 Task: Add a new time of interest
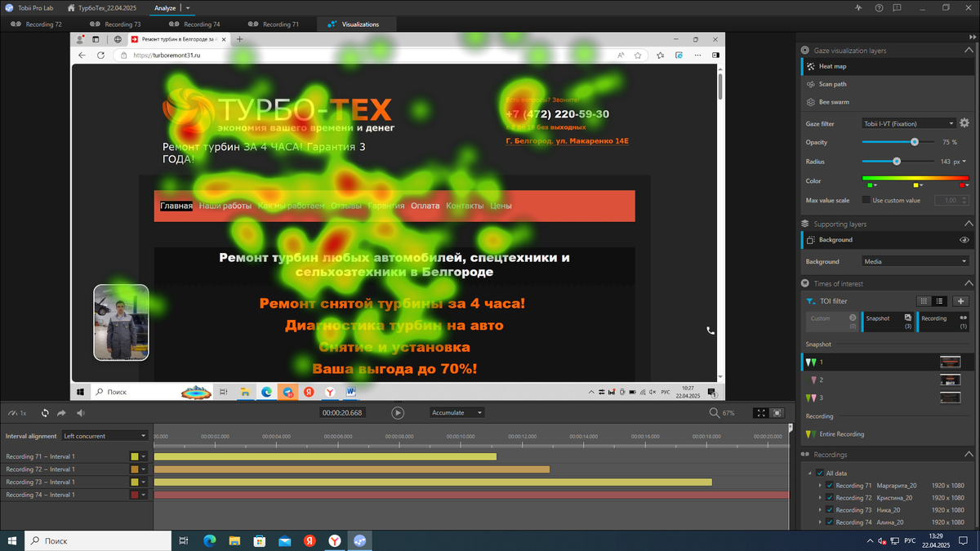(x=960, y=301)
